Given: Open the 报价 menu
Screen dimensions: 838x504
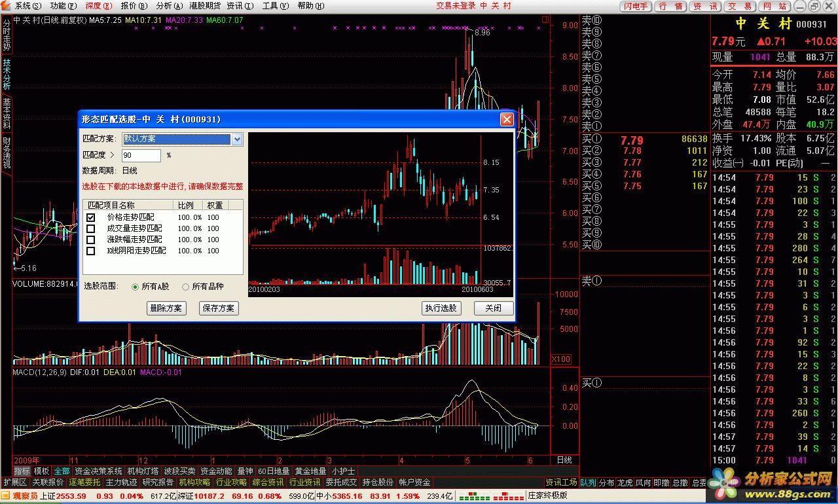Looking at the screenshot, I should [x=134, y=6].
